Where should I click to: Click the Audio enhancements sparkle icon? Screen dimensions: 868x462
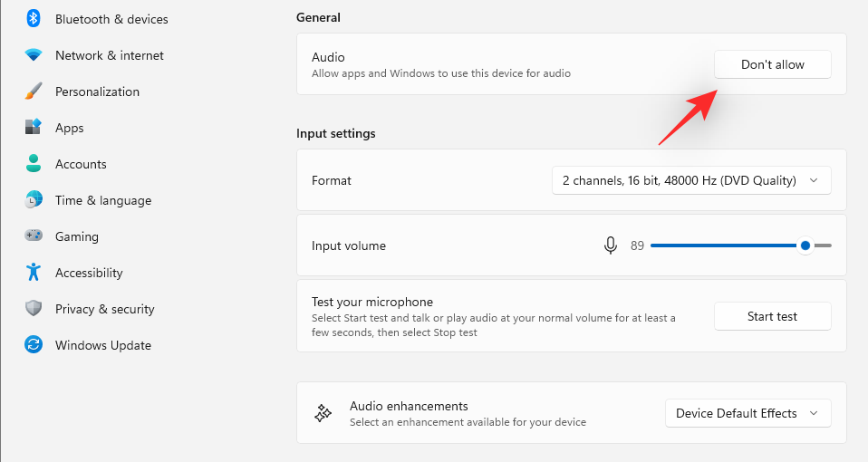[x=323, y=413]
